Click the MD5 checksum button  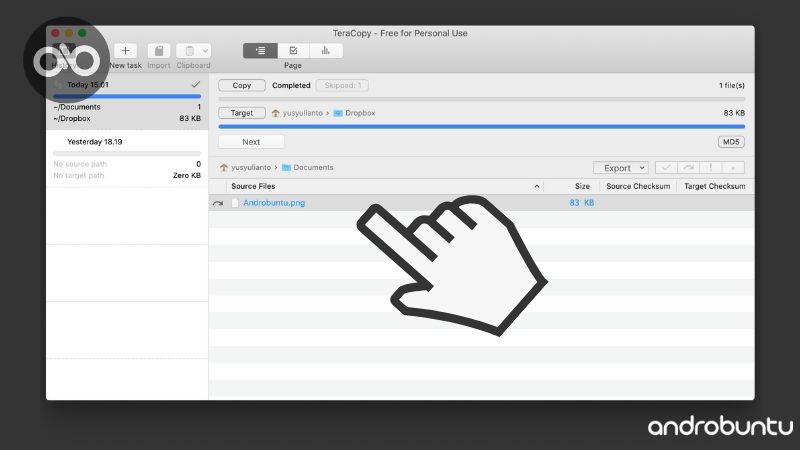[x=731, y=142]
